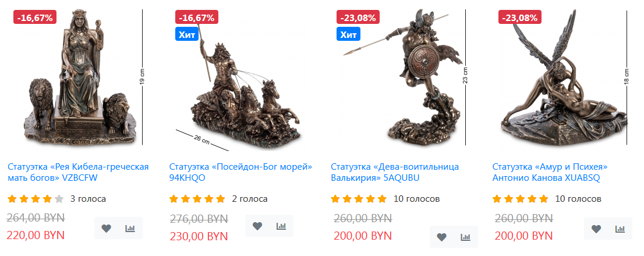This screenshot has width=644, height=256.
Task: Open link Статуэтка «Посейдон-Бог морей» 94KHQO
Action: 240,173
